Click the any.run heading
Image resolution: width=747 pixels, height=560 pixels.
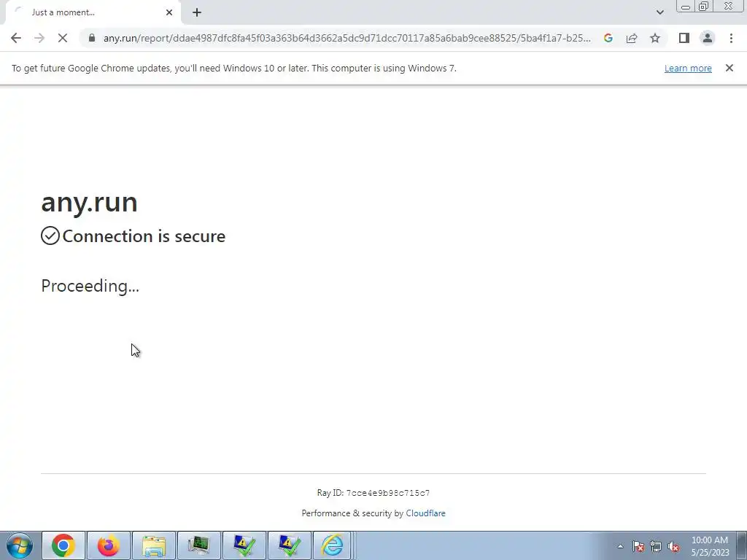click(90, 203)
